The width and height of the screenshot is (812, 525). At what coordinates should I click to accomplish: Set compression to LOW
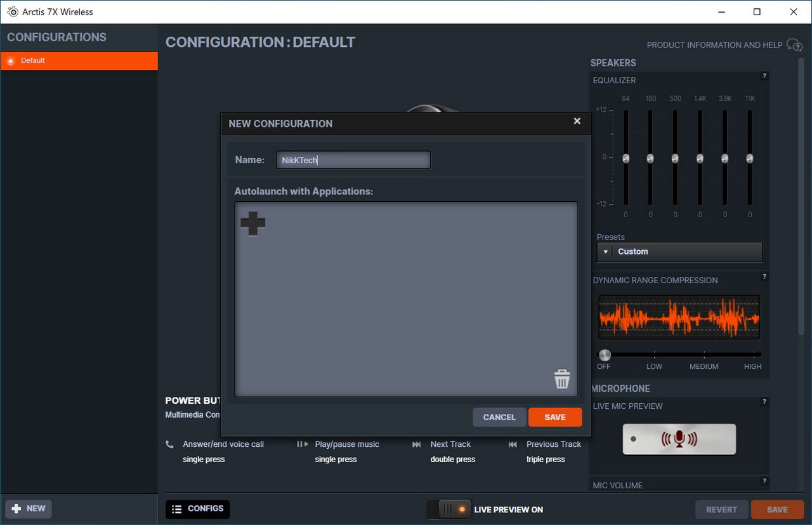654,366
